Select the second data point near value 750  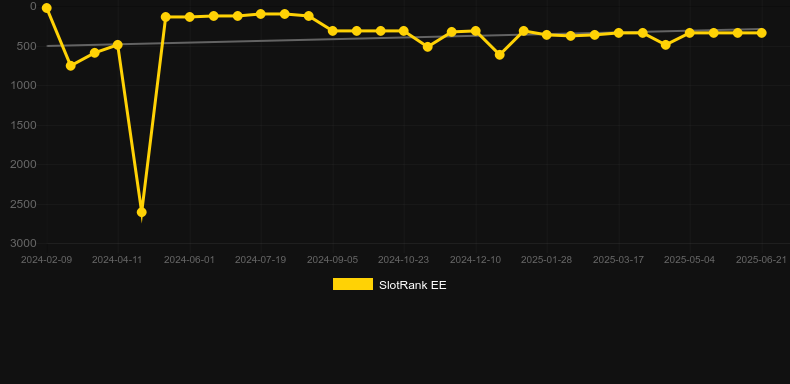pos(71,66)
